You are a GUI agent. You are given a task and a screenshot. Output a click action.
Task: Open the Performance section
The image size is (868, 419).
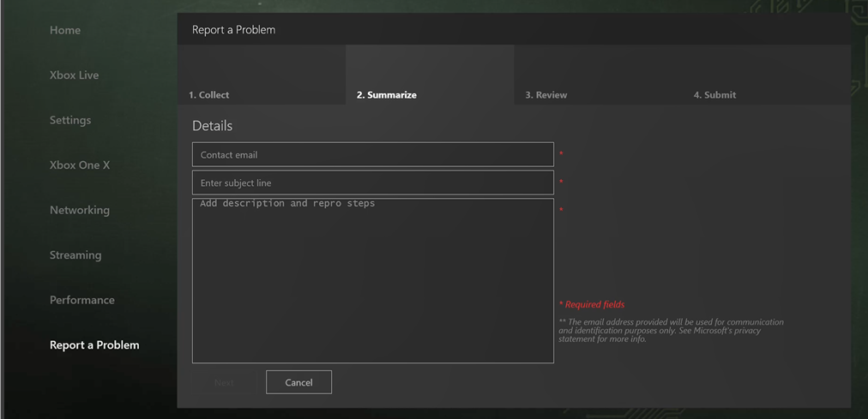pyautogui.click(x=82, y=300)
